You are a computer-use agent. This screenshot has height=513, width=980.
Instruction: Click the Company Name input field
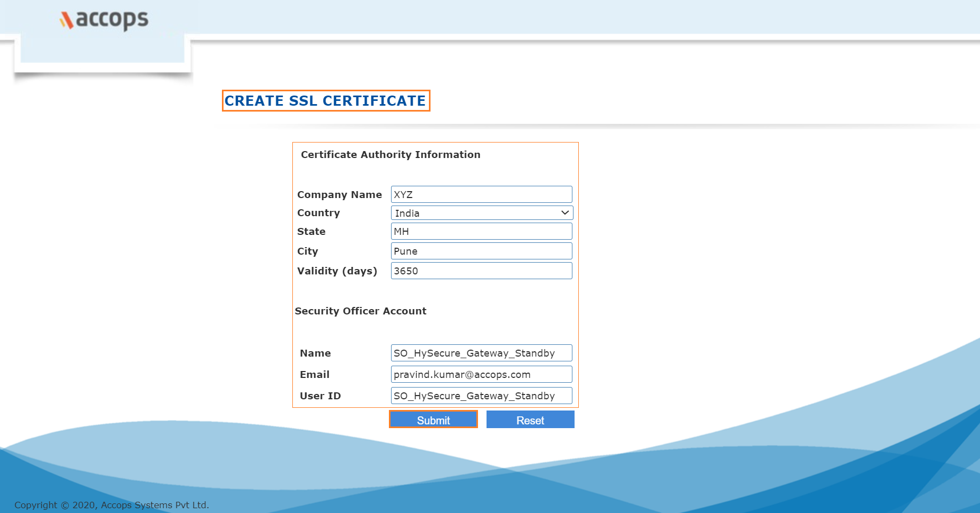click(481, 194)
